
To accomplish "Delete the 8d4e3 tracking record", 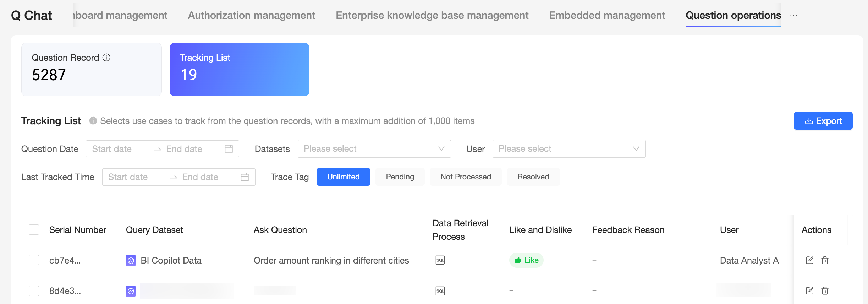I will pos(825,291).
